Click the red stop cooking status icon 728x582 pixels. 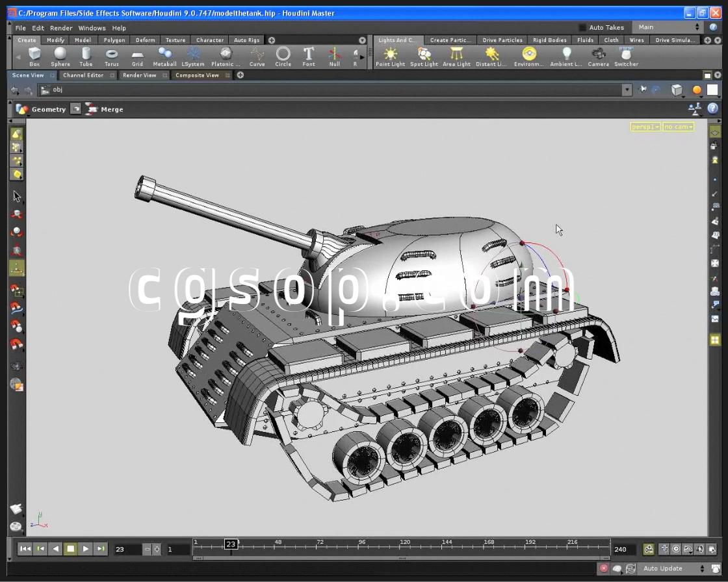coord(604,568)
